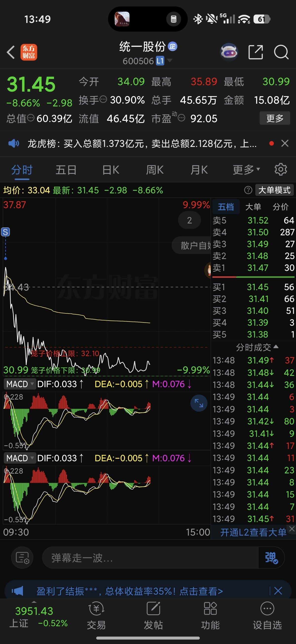Tap the 13:49 31.42 trade row with 80
This screenshot has width=296, height=644.
(x=253, y=421)
